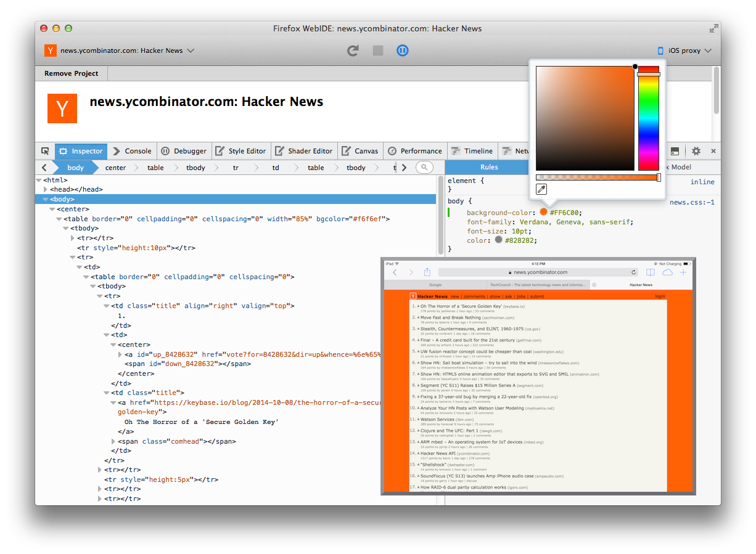Click the reload project icon
The width and height of the screenshot is (756, 554).
[x=353, y=51]
